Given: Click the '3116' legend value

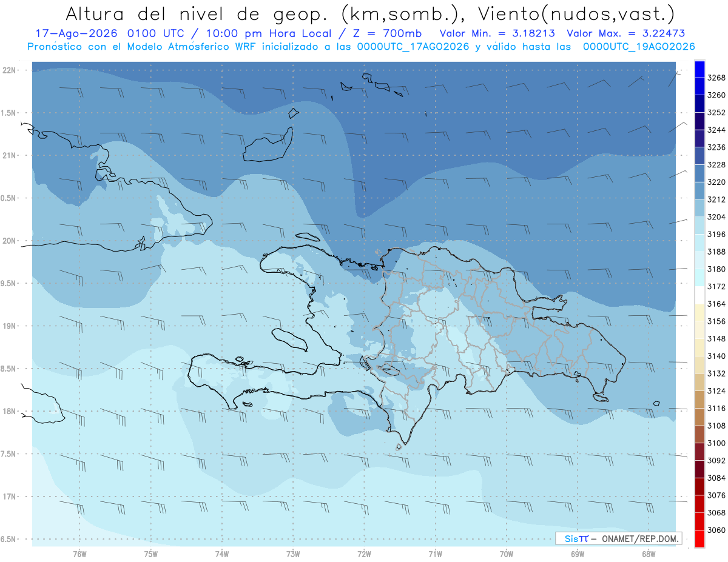Looking at the screenshot, I should [x=716, y=409].
